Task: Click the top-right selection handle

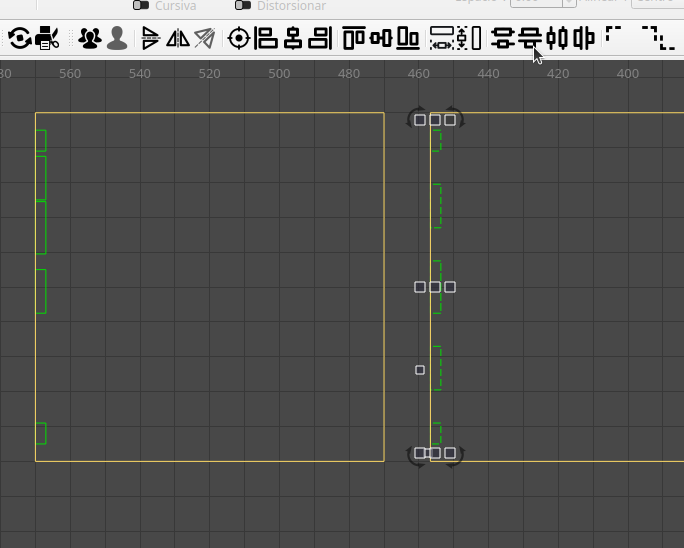Action: click(450, 120)
